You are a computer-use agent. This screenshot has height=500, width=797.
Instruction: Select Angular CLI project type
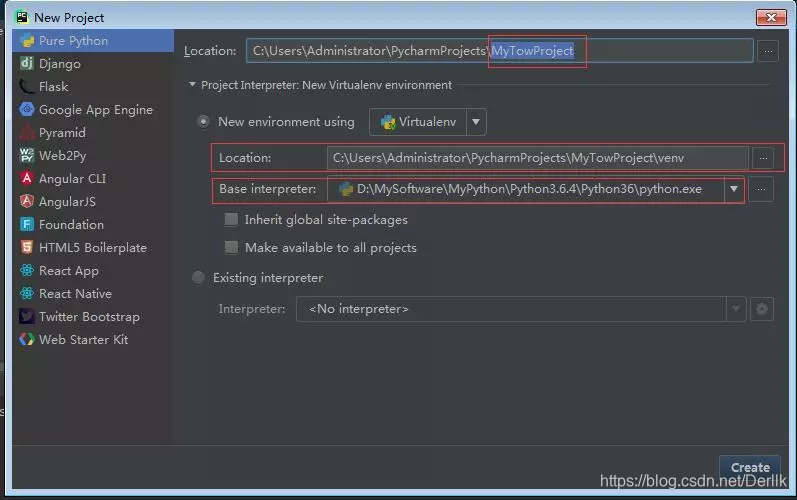point(93,178)
